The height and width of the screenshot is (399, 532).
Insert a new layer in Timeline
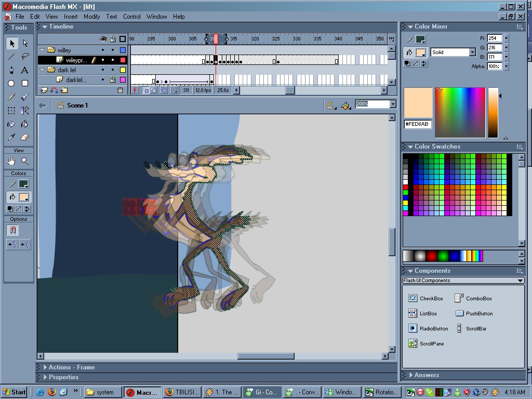click(44, 90)
